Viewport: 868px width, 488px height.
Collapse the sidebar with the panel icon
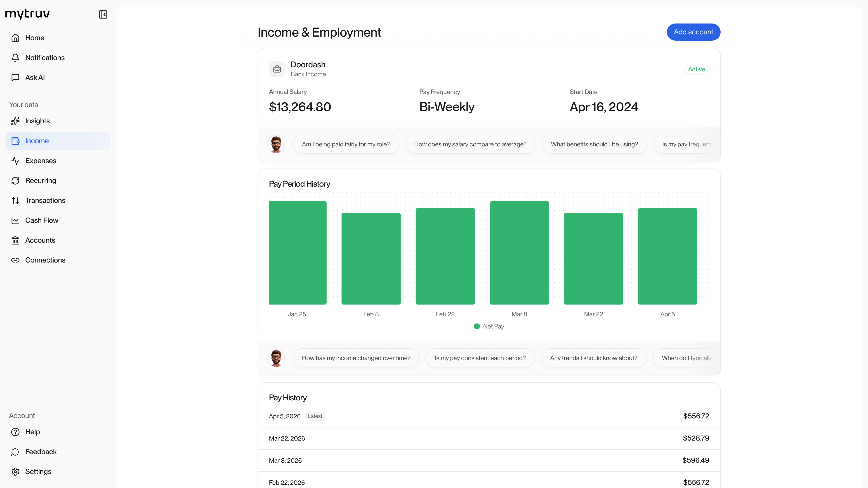pos(103,14)
